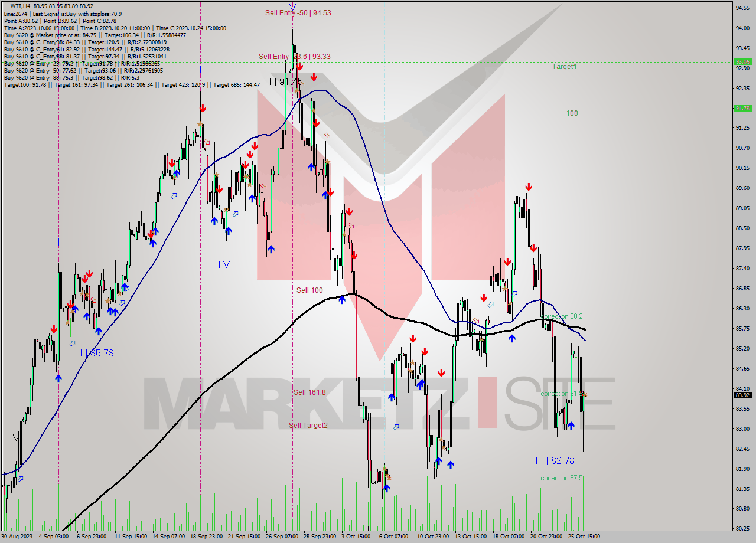Select the 'correction 38.2' label
This screenshot has height=543, width=756.
point(562,316)
